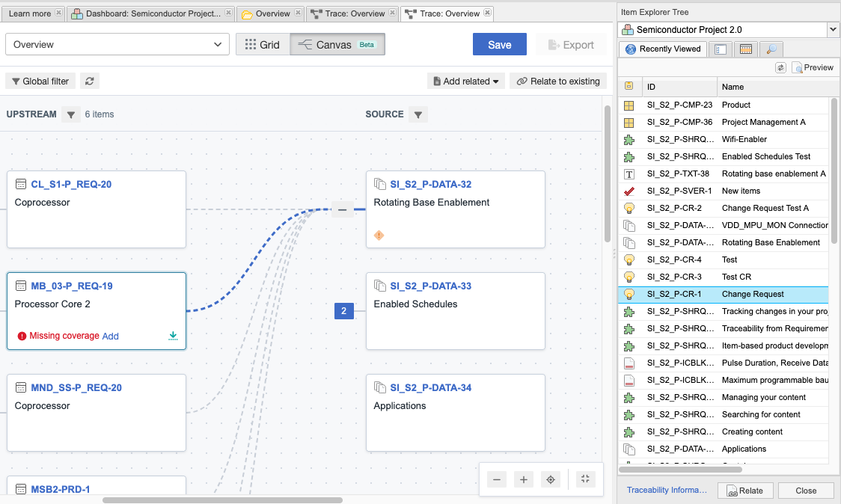Viewport: 841px width, 504px height.
Task: Click the item type column header icon
Action: click(x=629, y=86)
